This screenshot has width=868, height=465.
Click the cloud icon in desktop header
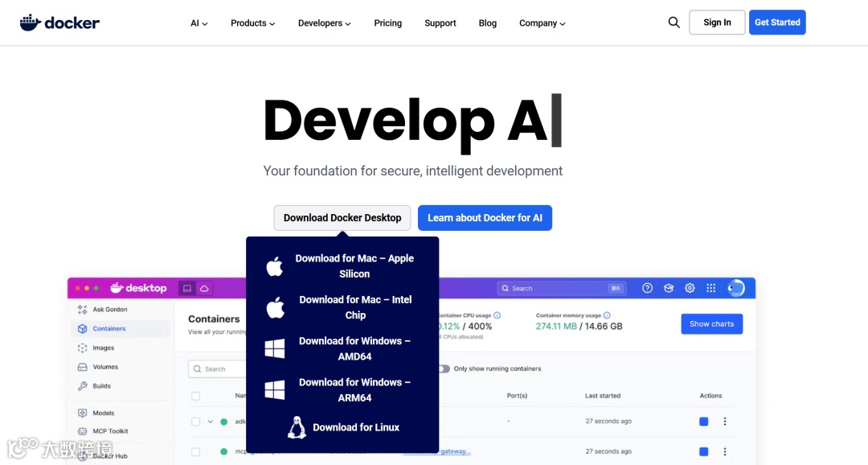204,288
